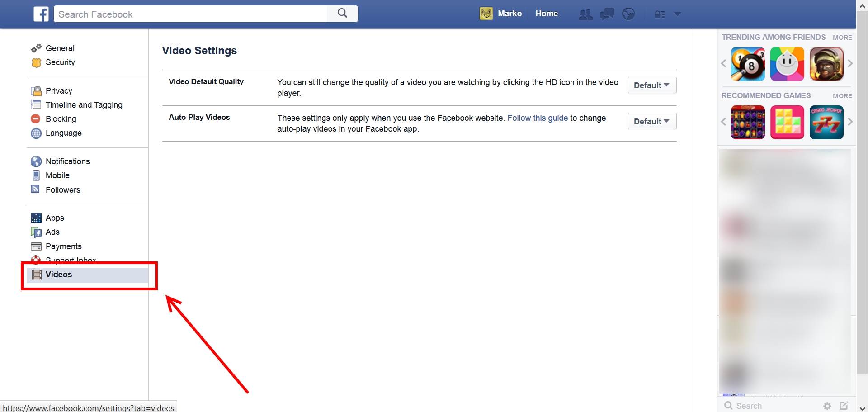
Task: Go to Blocking settings
Action: (61, 119)
